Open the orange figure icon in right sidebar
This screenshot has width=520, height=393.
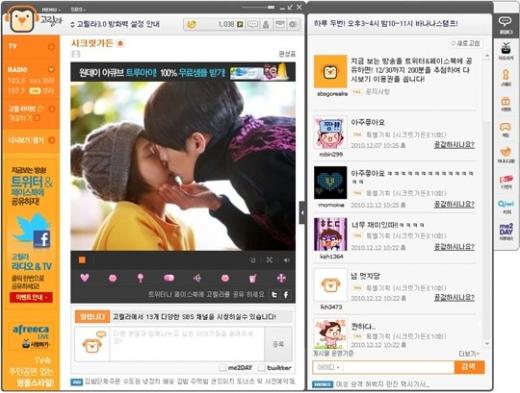pos(506,77)
